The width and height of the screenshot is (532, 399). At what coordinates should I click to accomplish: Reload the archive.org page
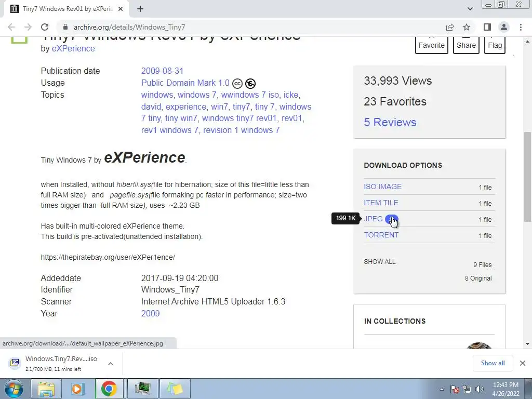(45, 27)
